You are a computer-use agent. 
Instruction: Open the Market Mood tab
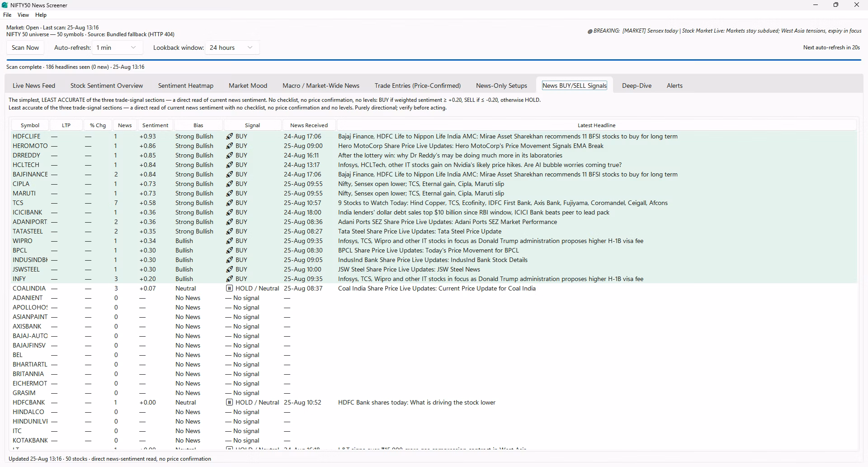pyautogui.click(x=248, y=86)
